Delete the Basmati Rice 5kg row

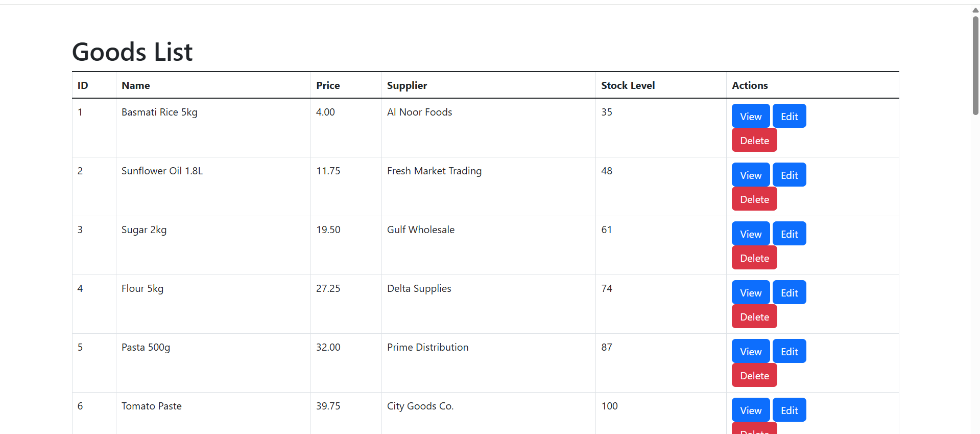click(754, 140)
